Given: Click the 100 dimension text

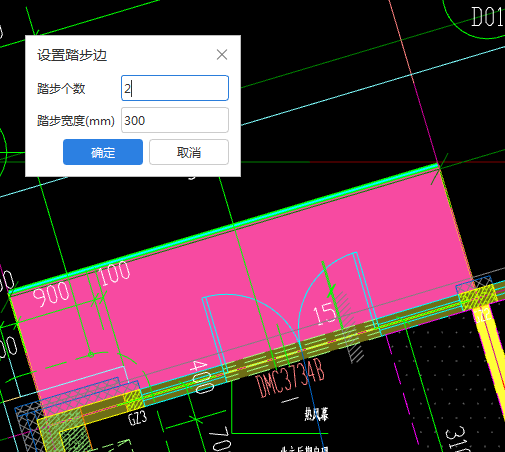Looking at the screenshot, I should pos(114,273).
